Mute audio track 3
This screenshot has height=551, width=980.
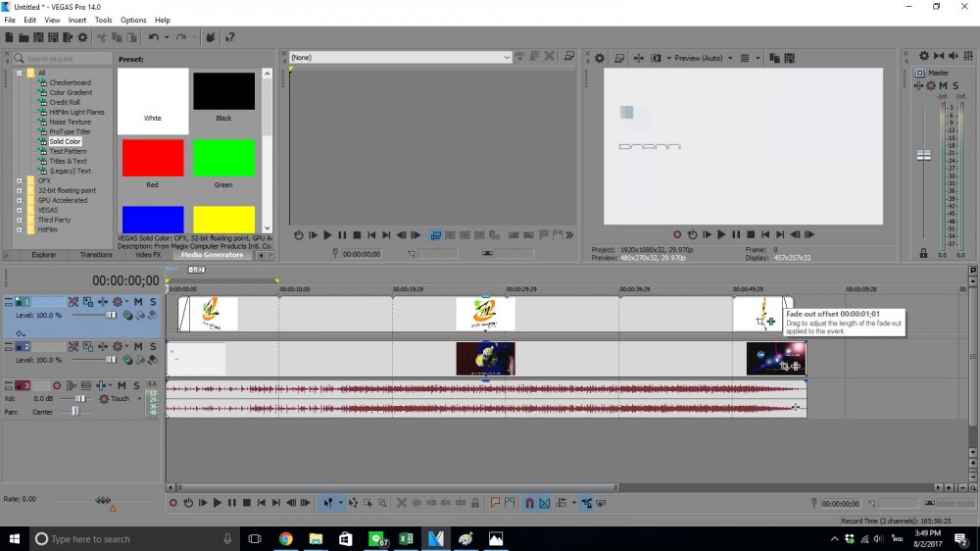pyautogui.click(x=122, y=385)
